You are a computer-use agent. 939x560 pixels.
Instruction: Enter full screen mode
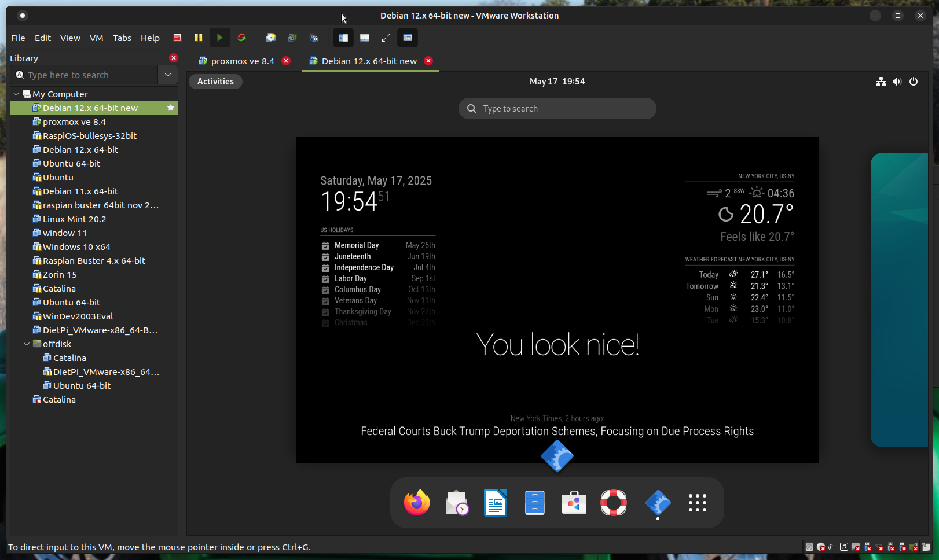point(386,38)
